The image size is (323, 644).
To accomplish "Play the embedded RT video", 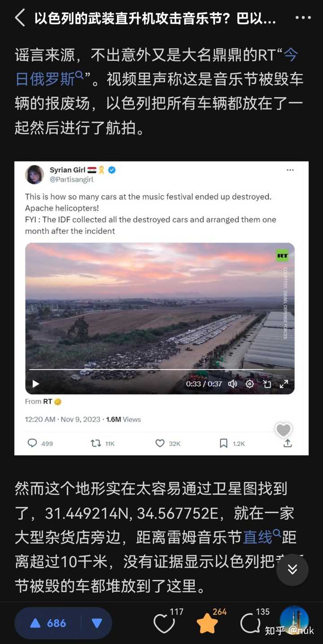I will pos(36,384).
